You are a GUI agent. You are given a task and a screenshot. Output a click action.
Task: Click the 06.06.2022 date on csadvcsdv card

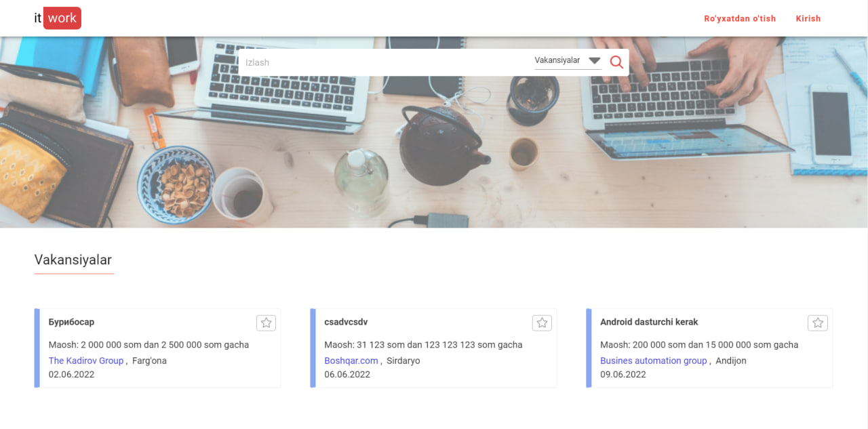(347, 374)
